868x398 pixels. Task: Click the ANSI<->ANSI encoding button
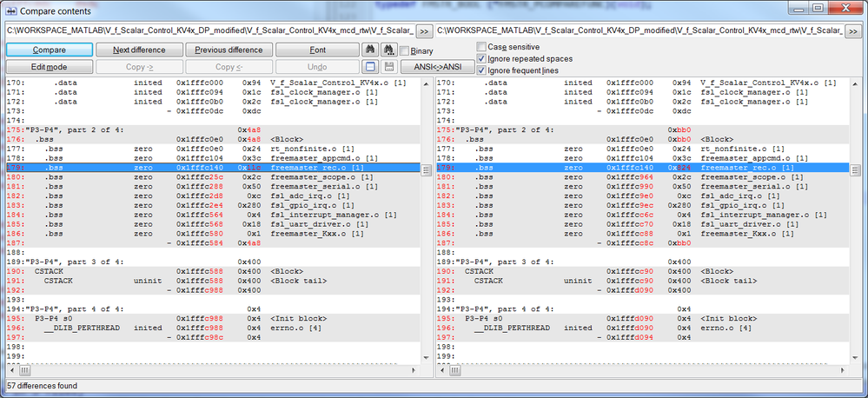437,67
